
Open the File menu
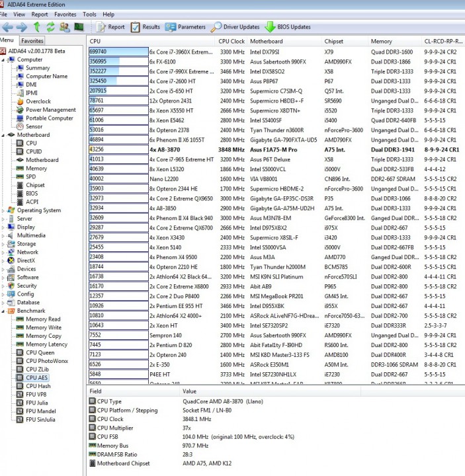point(4,15)
